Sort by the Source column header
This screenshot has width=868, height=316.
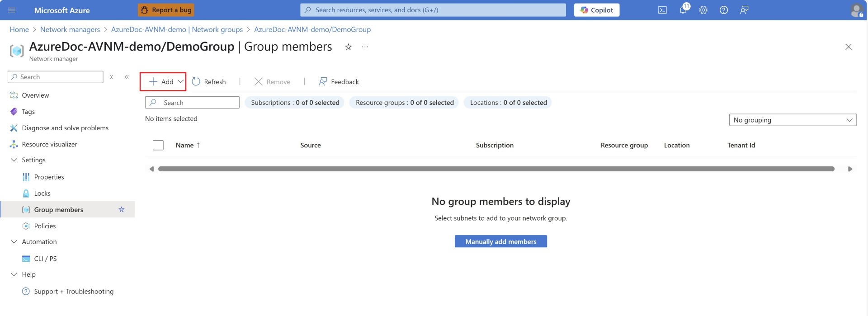pyautogui.click(x=311, y=145)
